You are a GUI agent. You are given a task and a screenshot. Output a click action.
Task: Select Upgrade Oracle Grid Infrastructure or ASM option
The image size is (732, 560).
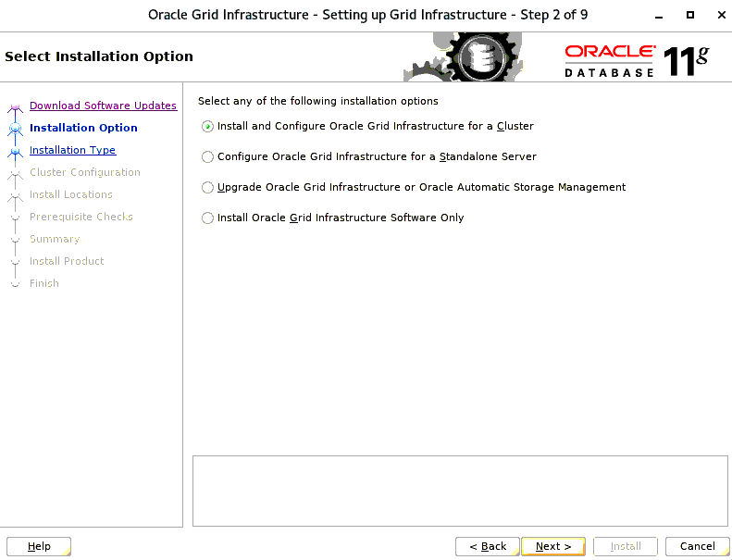(x=208, y=188)
